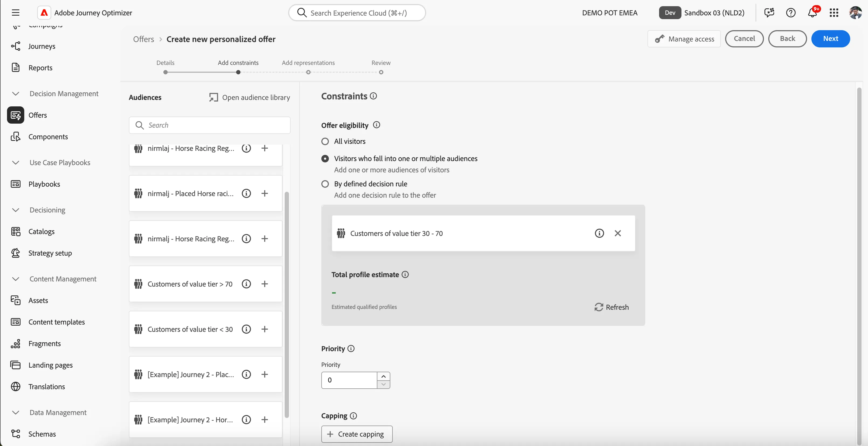Collapse Decisioning section
The image size is (868, 446).
[16, 210]
